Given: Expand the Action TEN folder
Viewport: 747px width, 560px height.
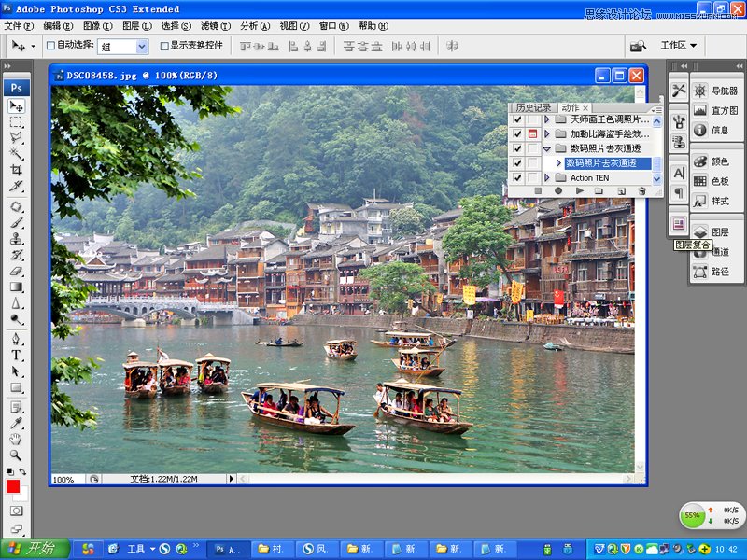Looking at the screenshot, I should click(547, 177).
